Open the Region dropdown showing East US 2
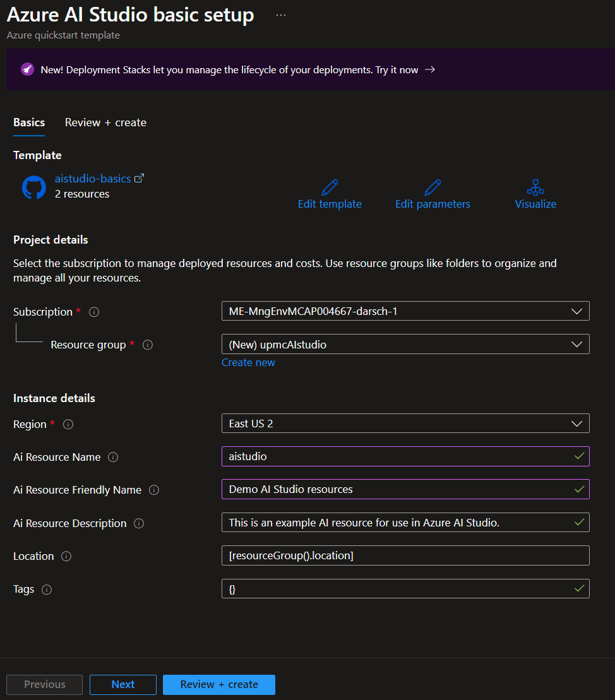 pos(405,423)
